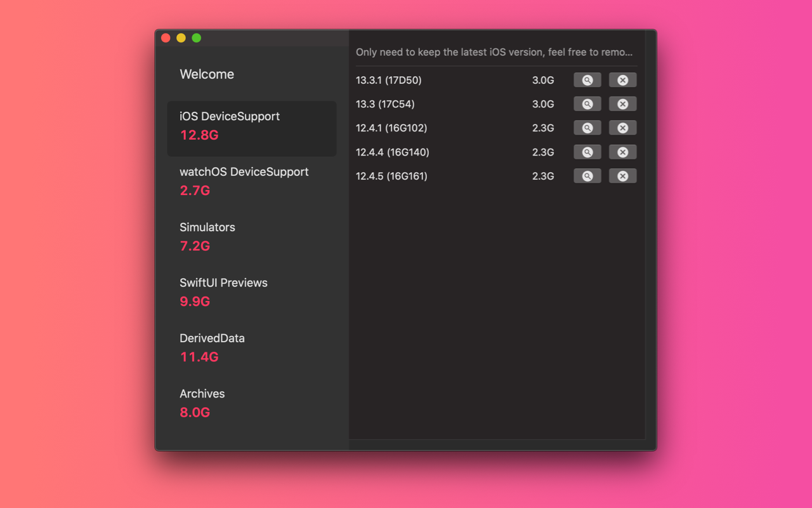The height and width of the screenshot is (508, 812).
Task: Go to the Welcome screen
Action: [x=207, y=74]
